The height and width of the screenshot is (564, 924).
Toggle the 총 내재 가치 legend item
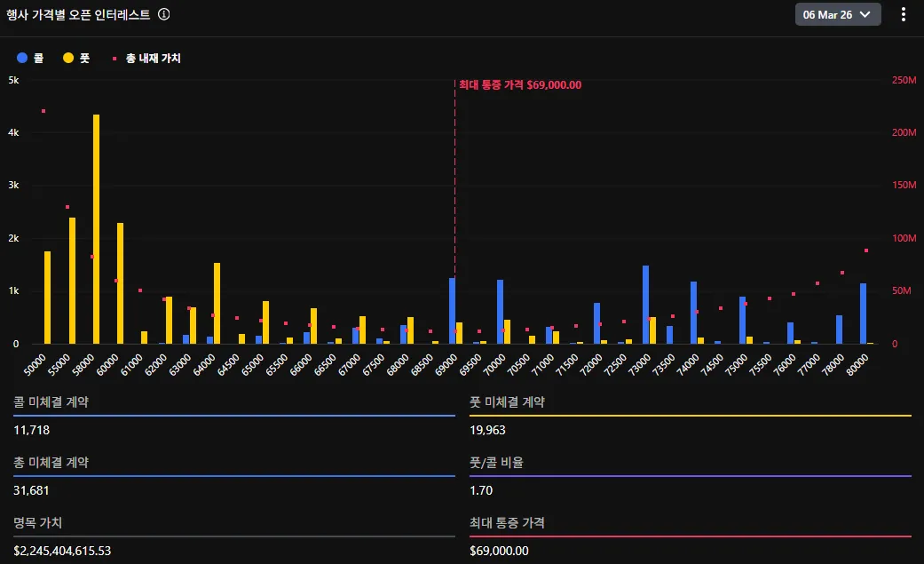146,58
